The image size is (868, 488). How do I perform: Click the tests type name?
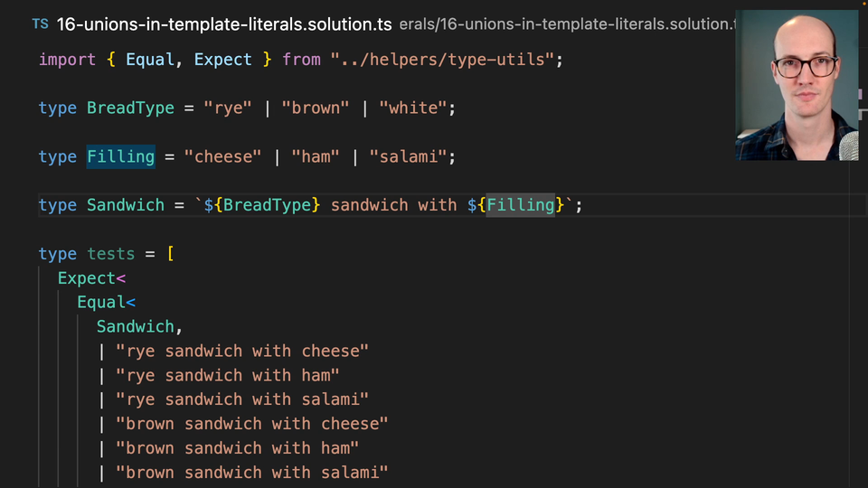(110, 254)
